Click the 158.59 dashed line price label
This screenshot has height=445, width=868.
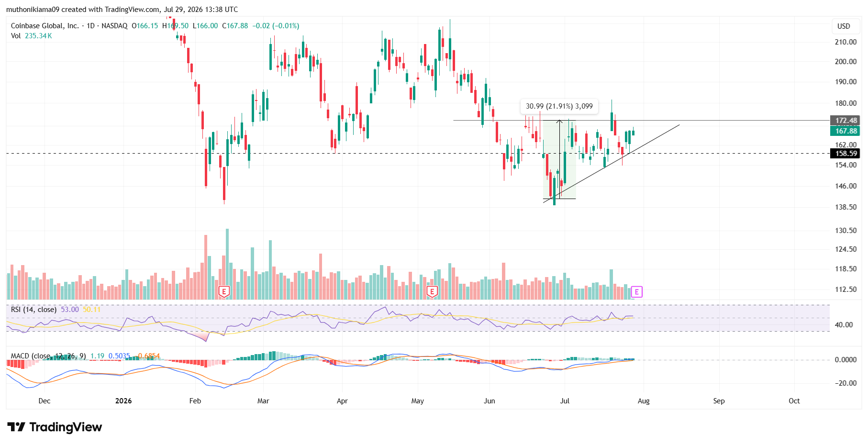pyautogui.click(x=846, y=154)
